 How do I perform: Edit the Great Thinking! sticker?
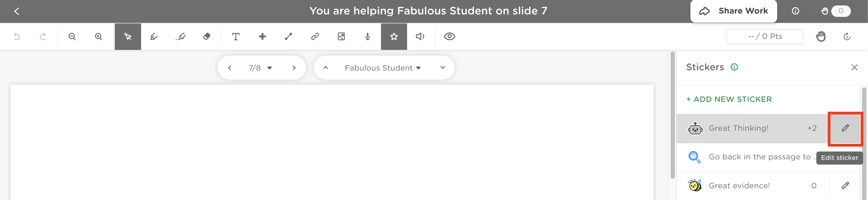845,128
